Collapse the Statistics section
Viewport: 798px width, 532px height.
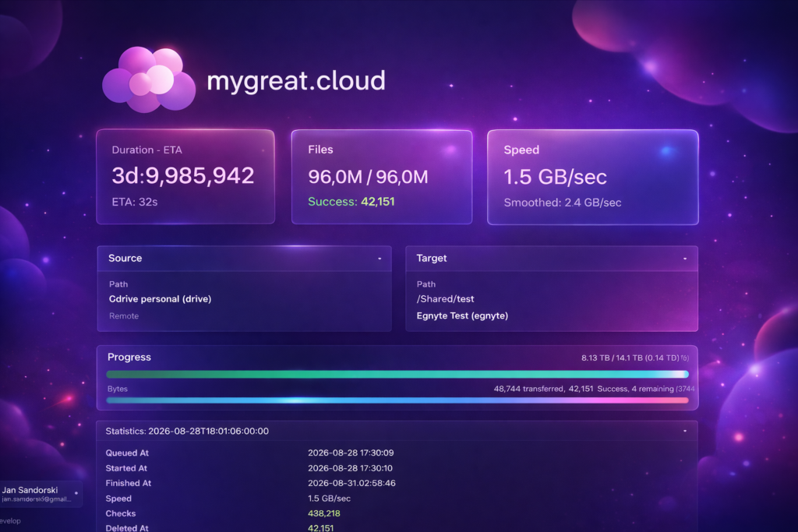coord(685,431)
